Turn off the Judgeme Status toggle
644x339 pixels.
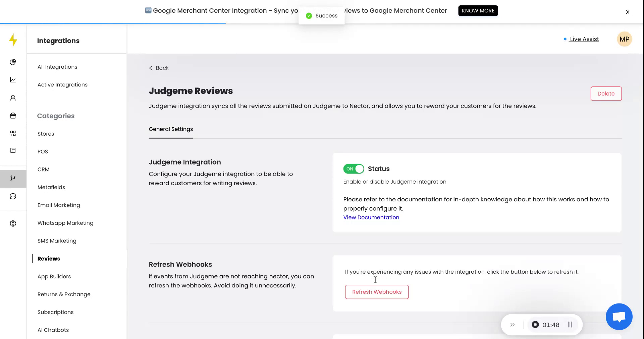pyautogui.click(x=354, y=169)
